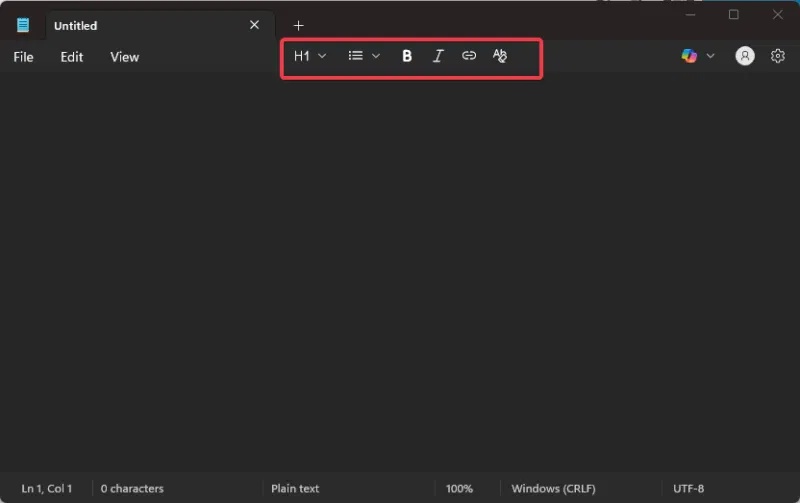Image resolution: width=800 pixels, height=503 pixels.
Task: Apply italic formatting
Action: click(x=438, y=56)
